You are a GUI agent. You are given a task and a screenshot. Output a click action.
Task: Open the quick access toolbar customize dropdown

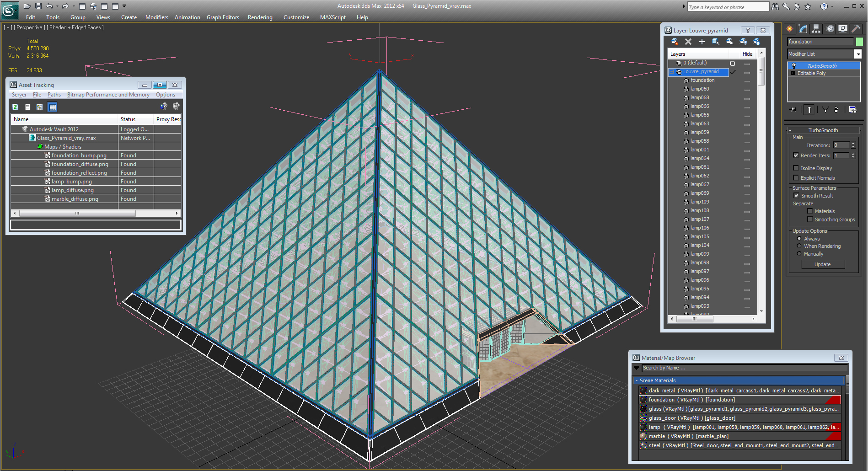pos(124,6)
